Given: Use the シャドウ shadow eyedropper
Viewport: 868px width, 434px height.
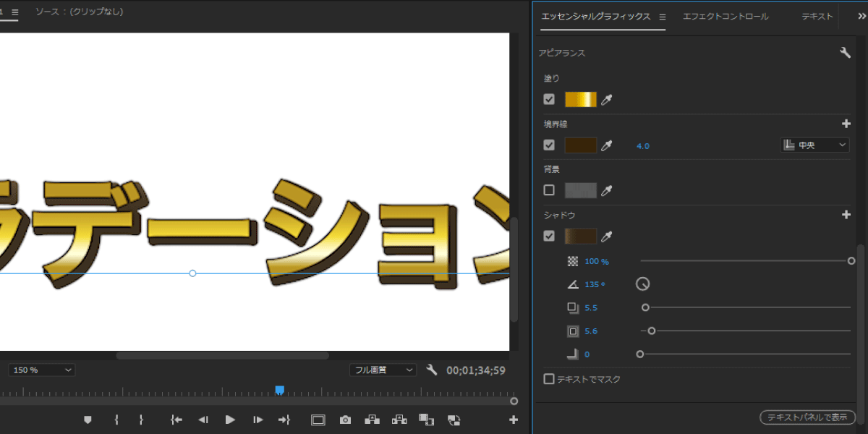Looking at the screenshot, I should [x=607, y=236].
